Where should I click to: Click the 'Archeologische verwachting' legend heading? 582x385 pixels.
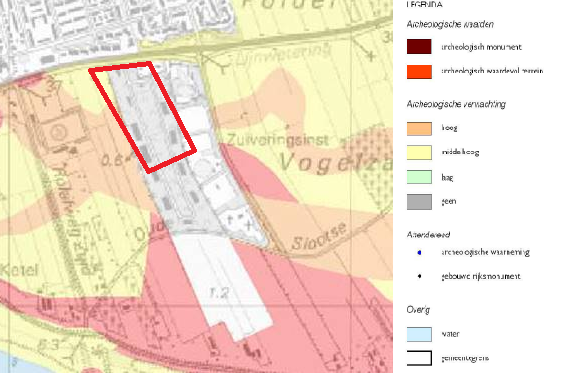pyautogui.click(x=456, y=104)
